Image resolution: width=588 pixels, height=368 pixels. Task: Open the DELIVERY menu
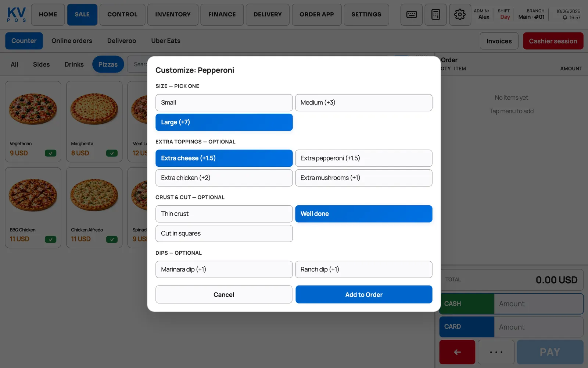tap(268, 15)
